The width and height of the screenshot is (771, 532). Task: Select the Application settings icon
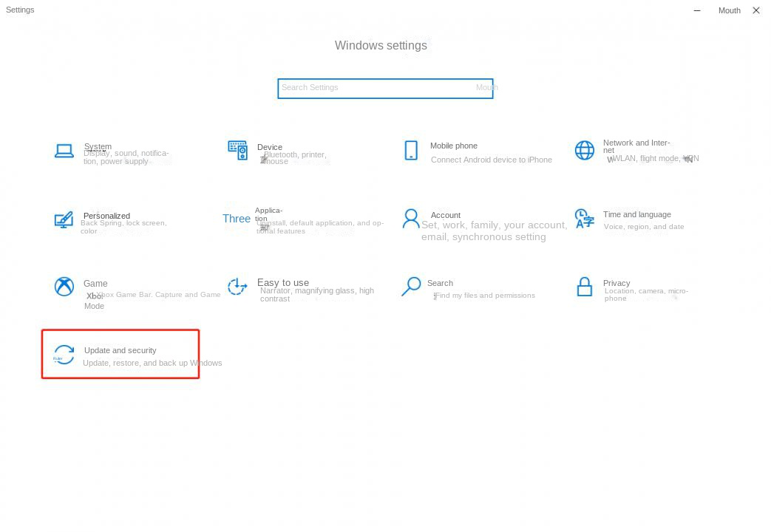(x=237, y=219)
